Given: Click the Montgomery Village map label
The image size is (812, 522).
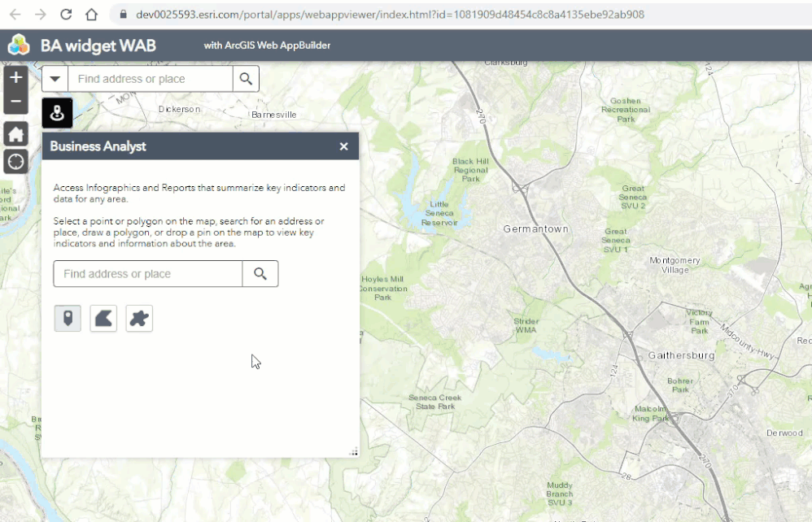Looking at the screenshot, I should (674, 265).
